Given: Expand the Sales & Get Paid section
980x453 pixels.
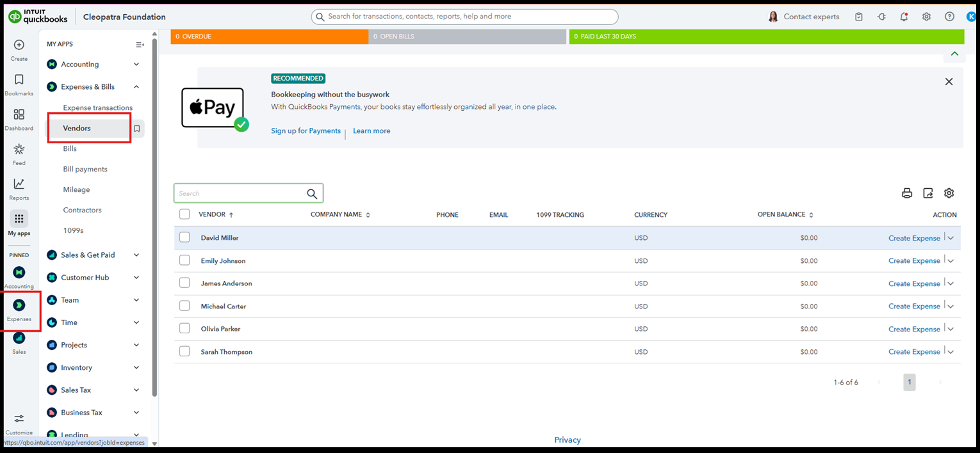Looking at the screenshot, I should tap(136, 255).
